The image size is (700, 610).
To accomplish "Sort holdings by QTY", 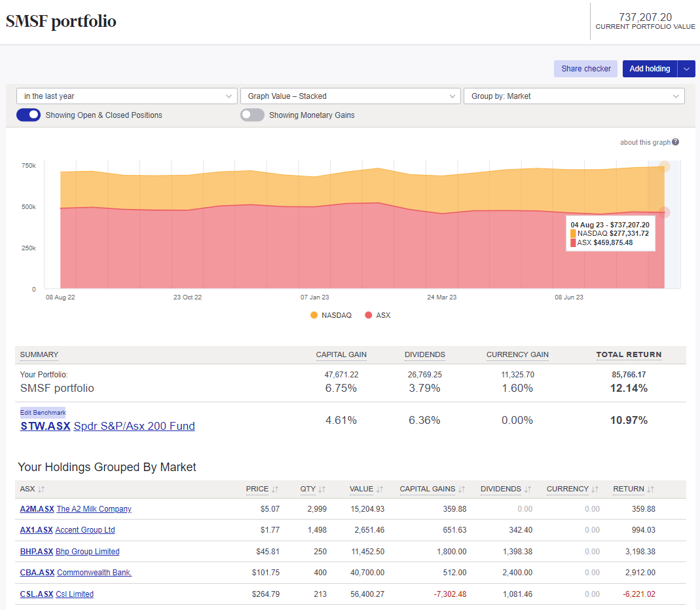I will click(x=308, y=489).
